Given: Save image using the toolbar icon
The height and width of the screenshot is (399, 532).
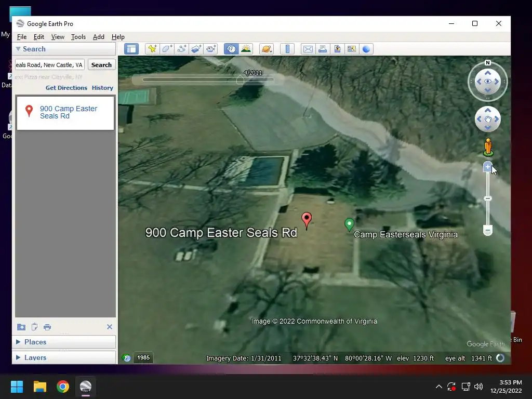Looking at the screenshot, I should coord(337,49).
